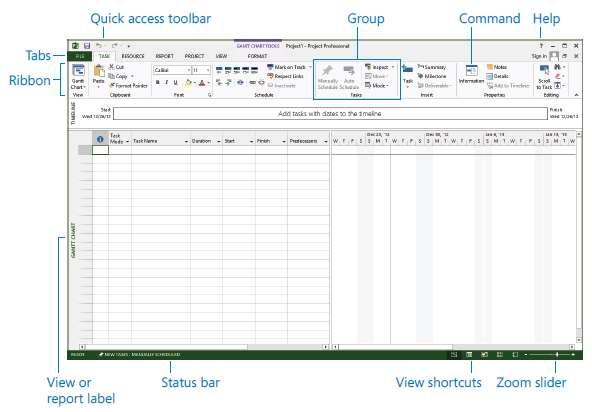Click Sign in link
Screen dimensions: 592x412
click(x=539, y=56)
